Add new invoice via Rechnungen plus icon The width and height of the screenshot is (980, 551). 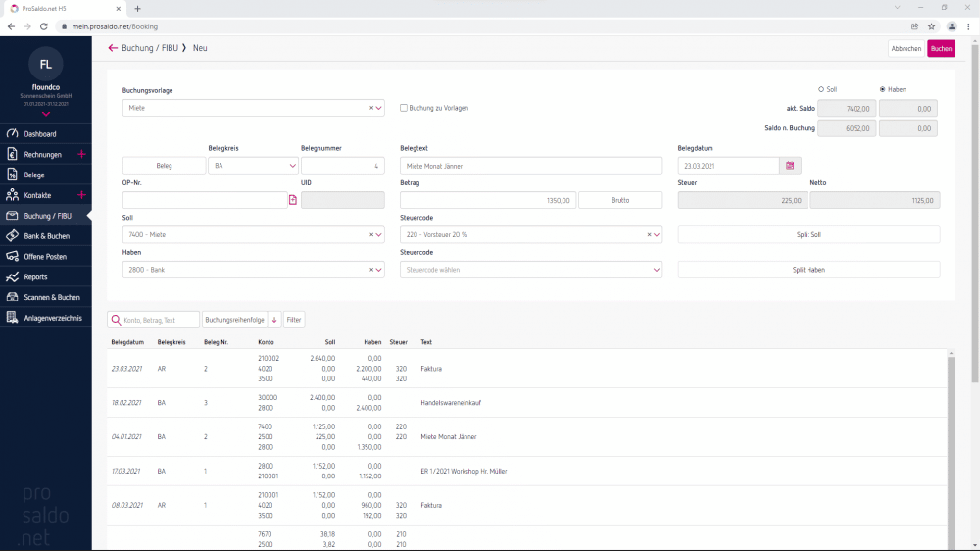[81, 155]
